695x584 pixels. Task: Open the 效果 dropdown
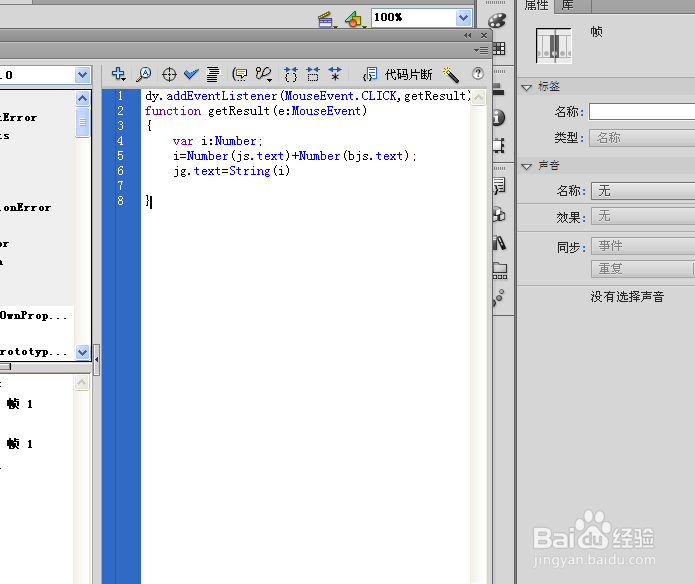pos(643,216)
